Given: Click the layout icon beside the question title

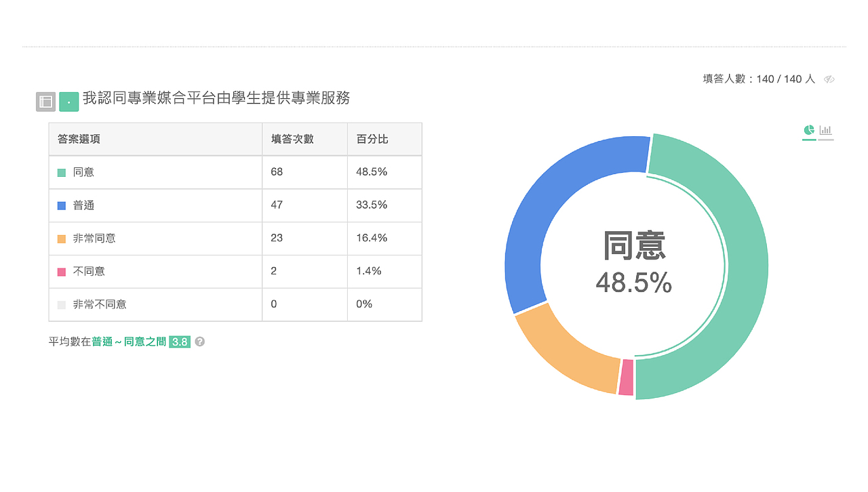Looking at the screenshot, I should (45, 101).
